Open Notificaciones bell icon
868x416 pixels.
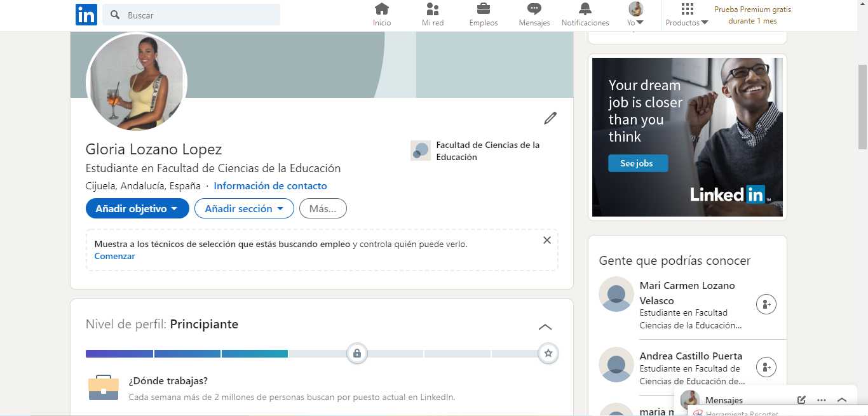click(585, 9)
